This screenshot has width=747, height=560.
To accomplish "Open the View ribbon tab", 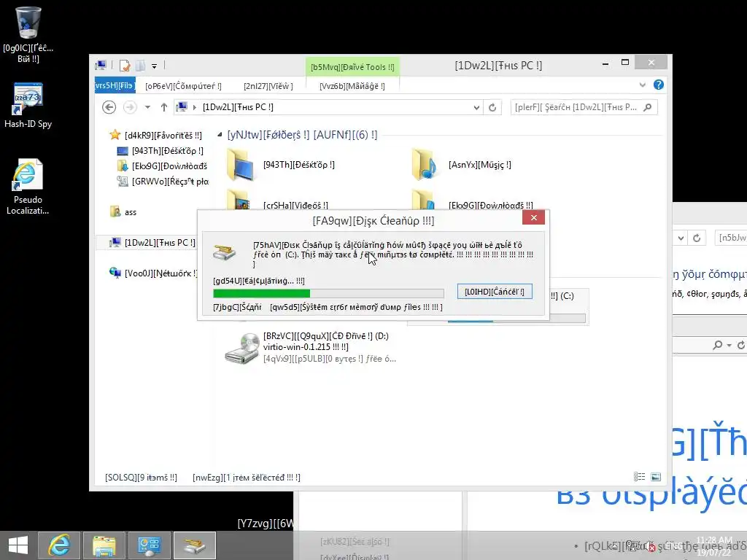I will [268, 86].
